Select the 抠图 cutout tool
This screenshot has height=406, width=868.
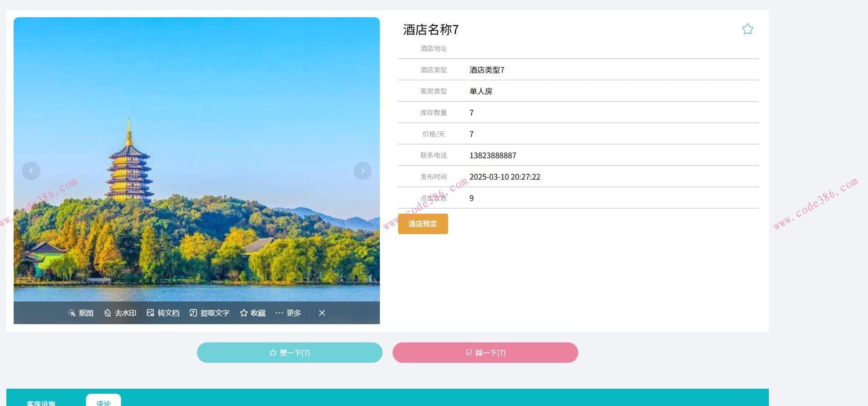tap(81, 313)
